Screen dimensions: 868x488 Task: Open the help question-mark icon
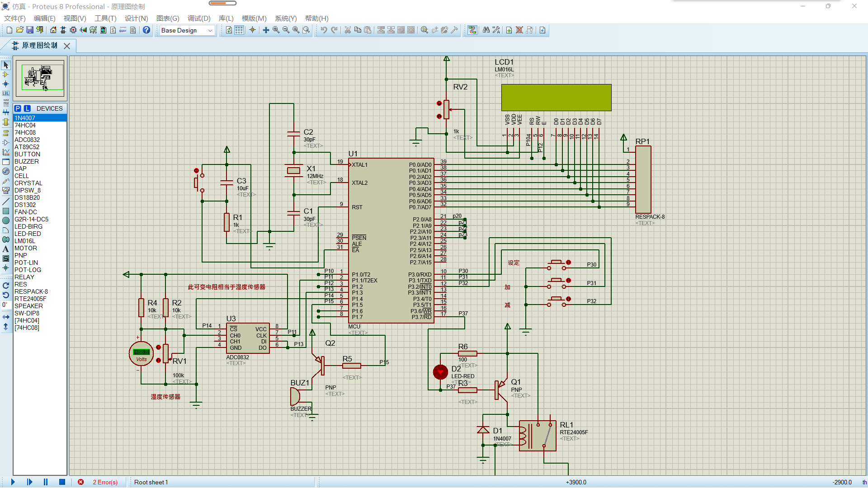pos(146,30)
